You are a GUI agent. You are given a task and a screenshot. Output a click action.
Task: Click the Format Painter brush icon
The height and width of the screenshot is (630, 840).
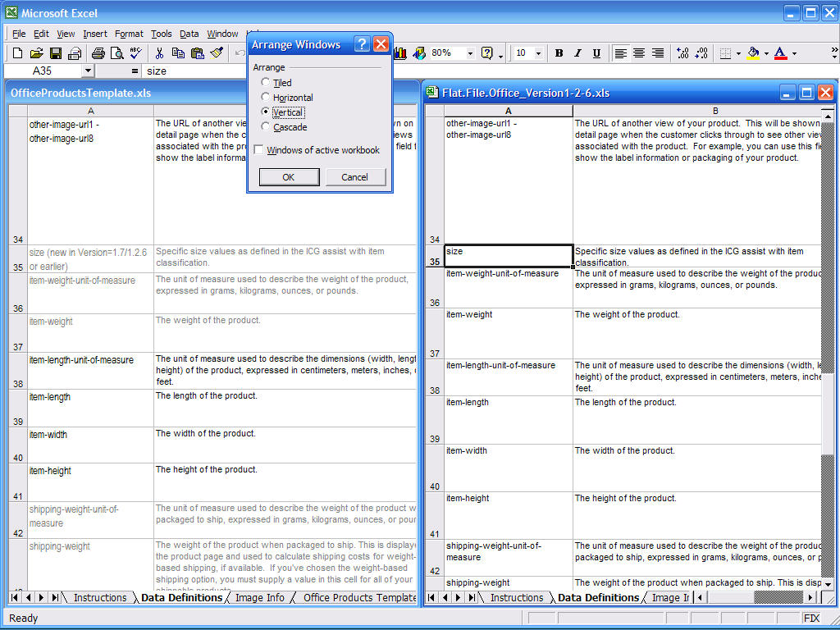(x=217, y=53)
